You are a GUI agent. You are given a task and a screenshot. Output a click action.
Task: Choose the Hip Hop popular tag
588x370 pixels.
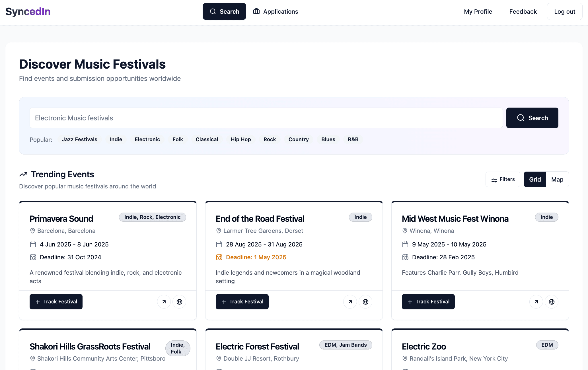click(x=240, y=139)
